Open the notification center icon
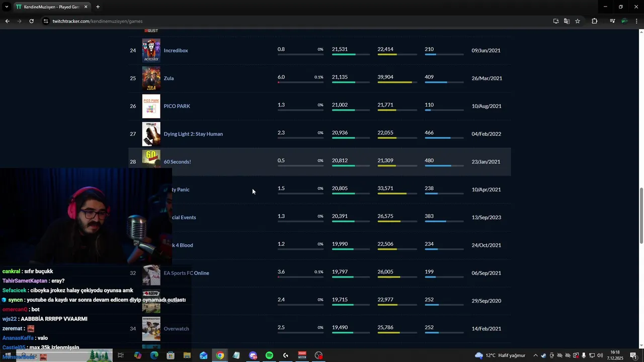Screen dimensions: 644x362 pyautogui.click(x=633, y=355)
